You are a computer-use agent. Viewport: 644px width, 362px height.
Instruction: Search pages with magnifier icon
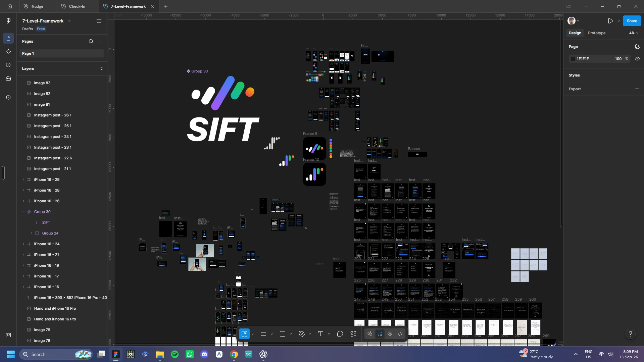[91, 41]
